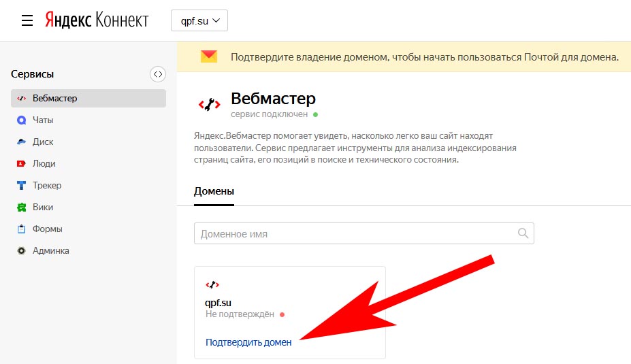Viewport: 631px width, 364px height.
Task: Click the Яндекс Коннект logo
Action: tap(97, 20)
